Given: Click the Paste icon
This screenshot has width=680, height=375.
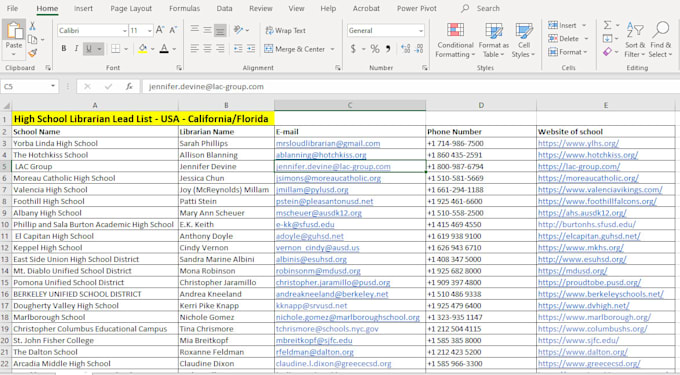Looking at the screenshot, I should [15, 30].
